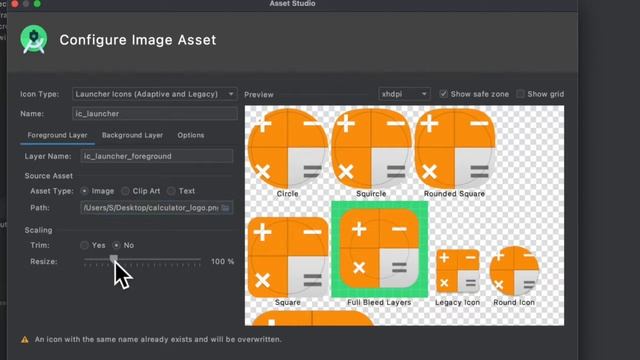
Task: Click the Asset Studio window title
Action: tap(292, 4)
